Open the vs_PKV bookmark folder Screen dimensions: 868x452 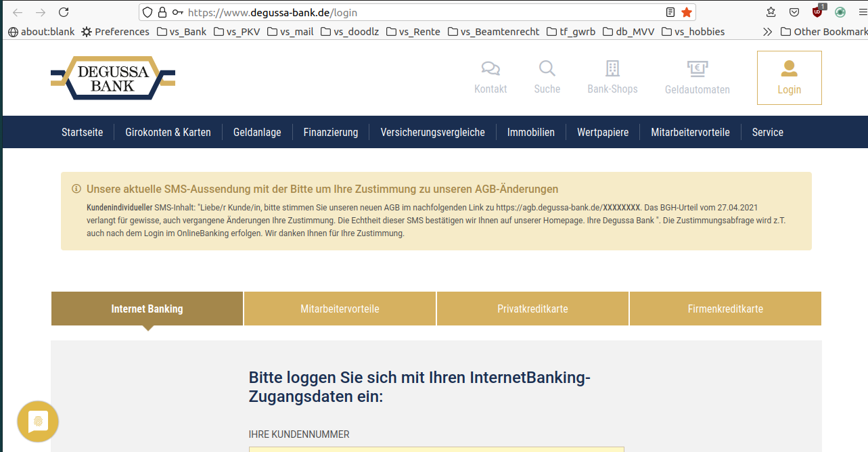coord(237,32)
